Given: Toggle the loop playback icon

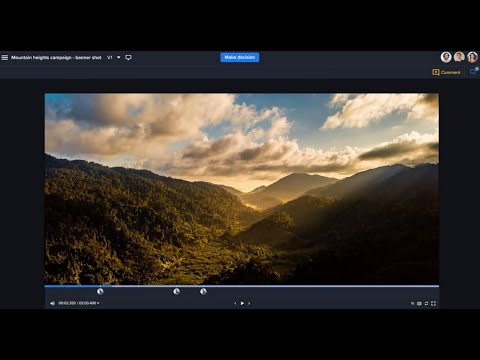Looking at the screenshot, I should pyautogui.click(x=426, y=303).
